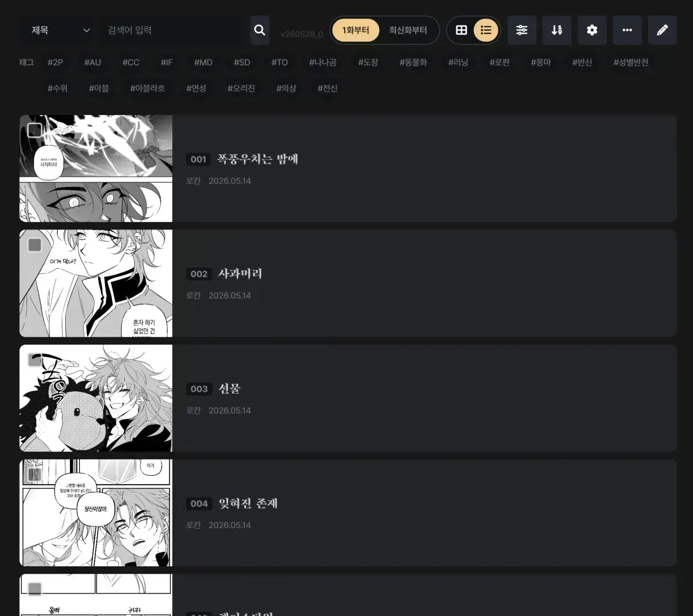Tick checkbox on the fifth episode thumbnail
The image size is (693, 616).
pyautogui.click(x=35, y=589)
